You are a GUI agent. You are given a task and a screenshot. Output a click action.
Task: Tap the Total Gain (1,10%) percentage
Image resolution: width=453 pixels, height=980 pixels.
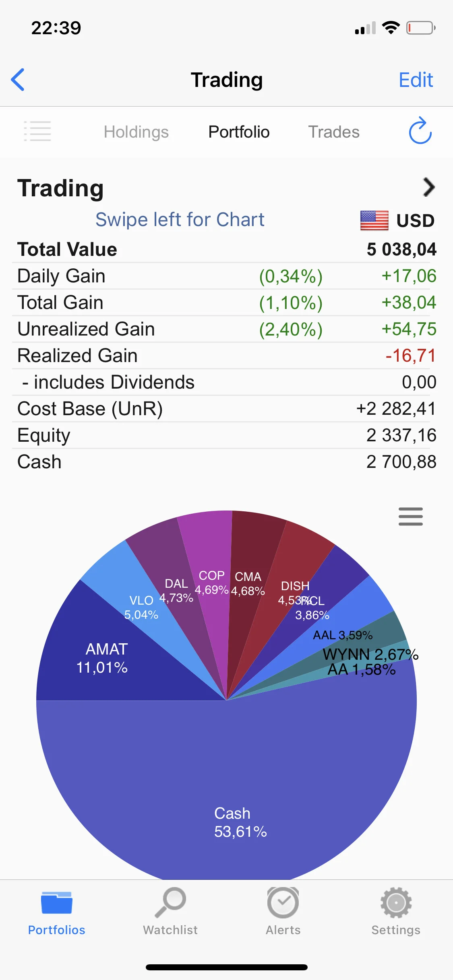pyautogui.click(x=291, y=303)
